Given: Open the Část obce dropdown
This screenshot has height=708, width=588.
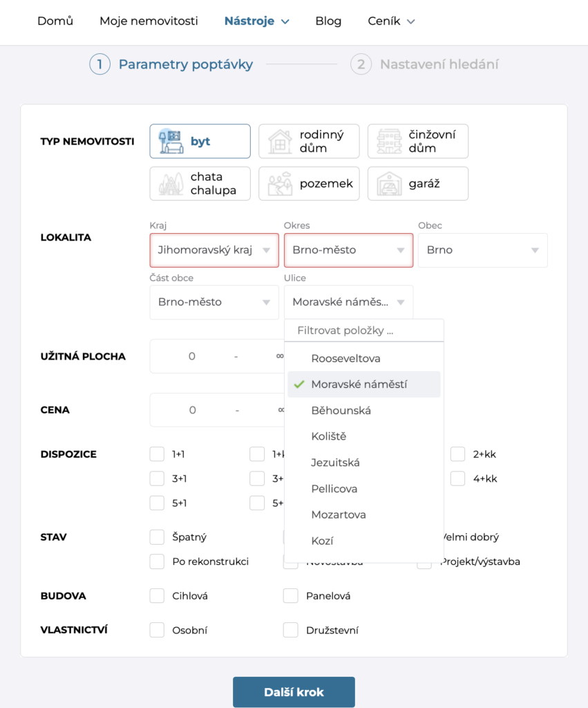Looking at the screenshot, I should (214, 302).
